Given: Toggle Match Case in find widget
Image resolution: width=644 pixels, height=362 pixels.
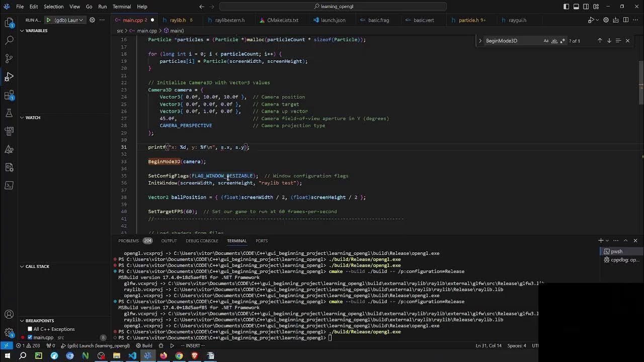Looking at the screenshot, I should click(x=546, y=41).
